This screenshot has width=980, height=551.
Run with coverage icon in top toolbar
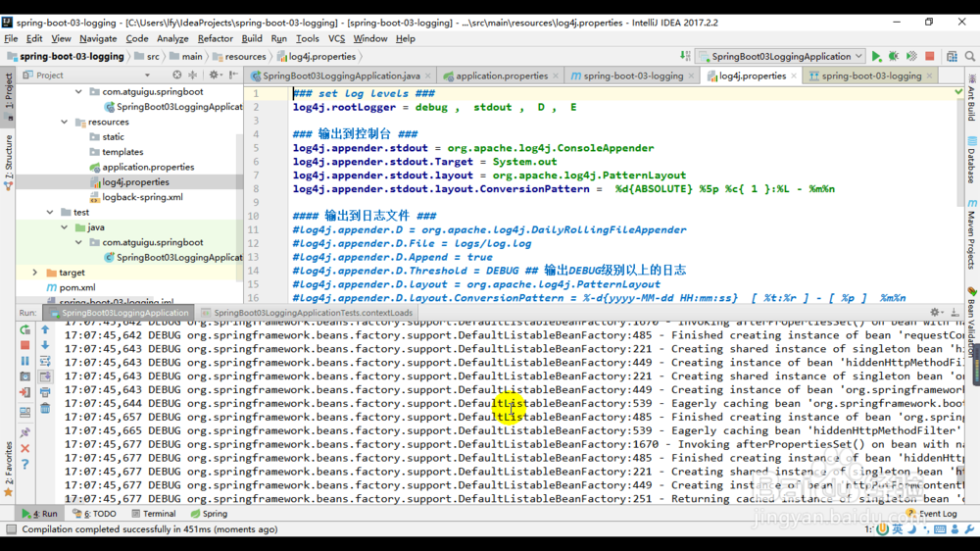[911, 56]
